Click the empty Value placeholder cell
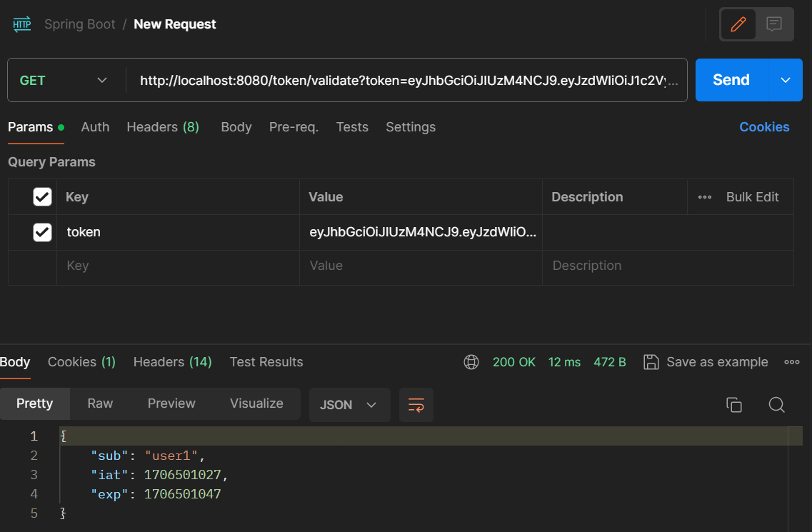The width and height of the screenshot is (812, 532). (421, 268)
